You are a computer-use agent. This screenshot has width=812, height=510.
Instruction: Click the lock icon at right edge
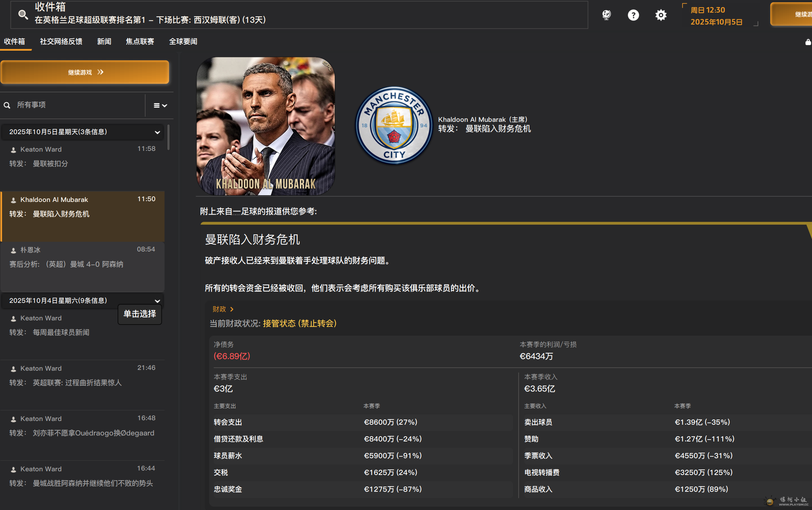point(808,42)
